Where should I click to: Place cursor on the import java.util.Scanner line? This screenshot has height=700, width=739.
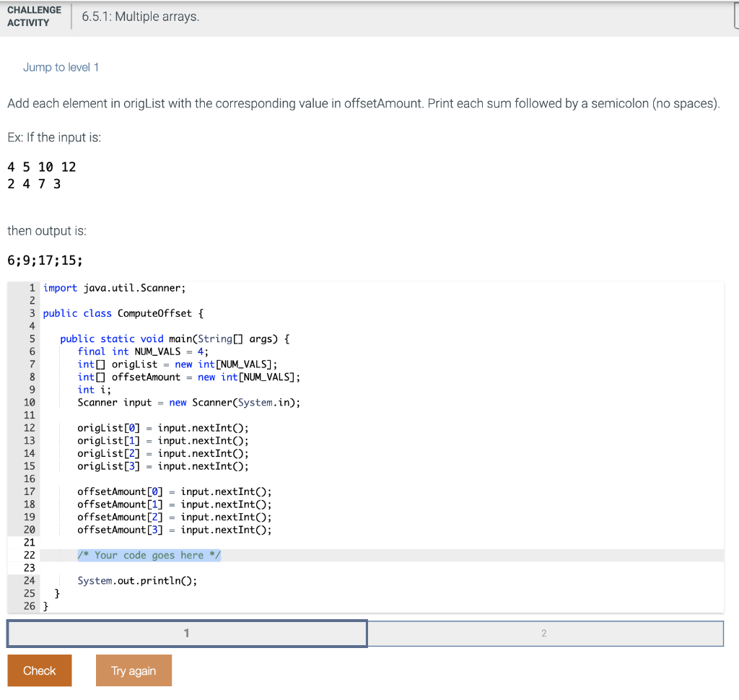114,288
